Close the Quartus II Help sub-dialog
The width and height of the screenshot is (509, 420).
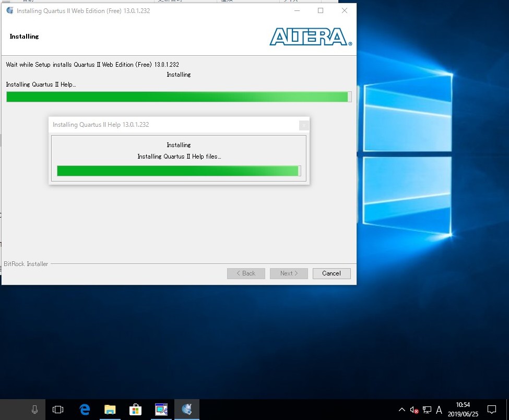pos(304,125)
